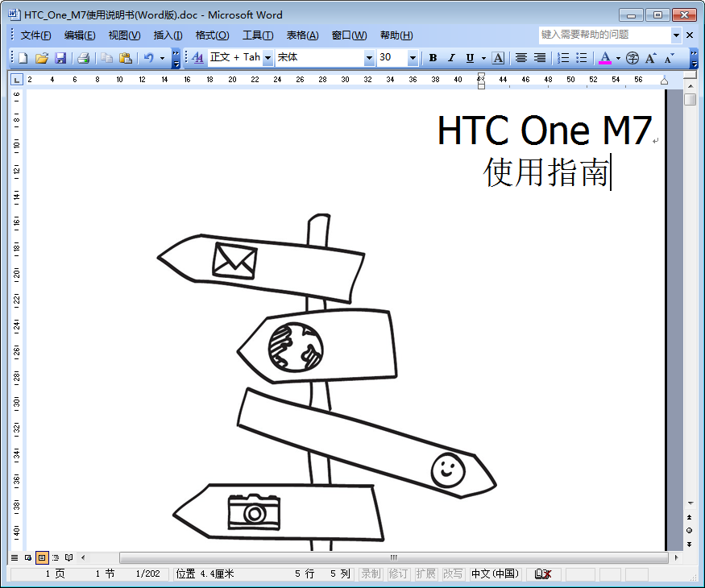This screenshot has height=588, width=705.
Task: Open the 工具(T) menu
Action: [x=258, y=35]
